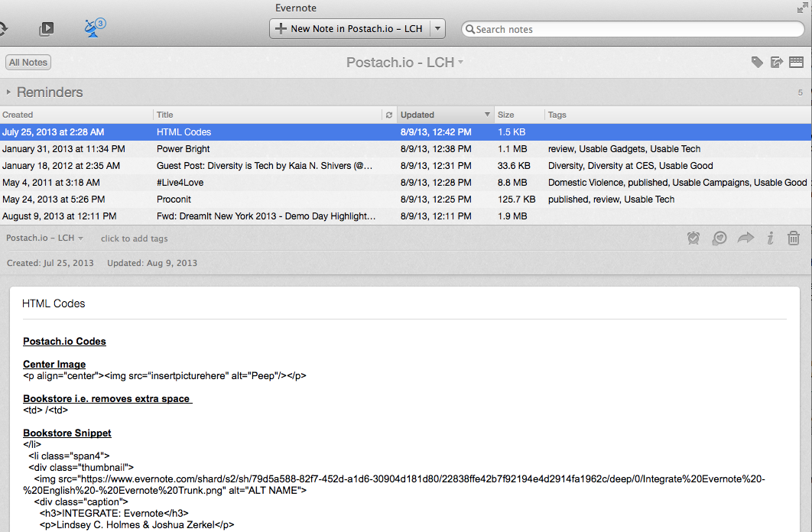
Task: Click the activity feed satellite icon
Action: click(x=93, y=29)
